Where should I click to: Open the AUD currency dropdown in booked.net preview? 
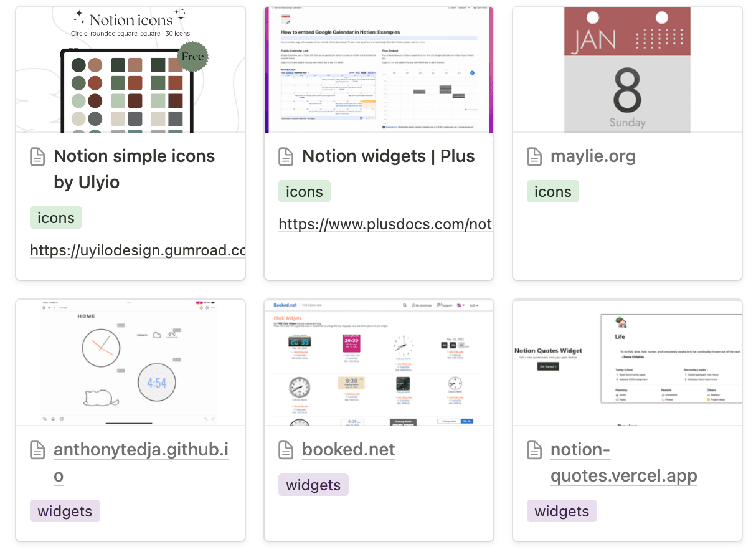click(474, 305)
